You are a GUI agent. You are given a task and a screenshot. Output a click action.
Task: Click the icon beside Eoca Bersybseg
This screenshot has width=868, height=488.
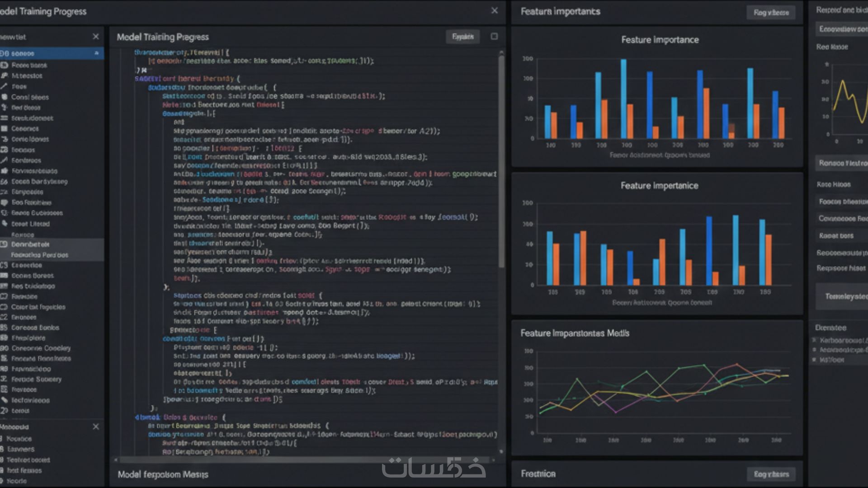click(4, 182)
